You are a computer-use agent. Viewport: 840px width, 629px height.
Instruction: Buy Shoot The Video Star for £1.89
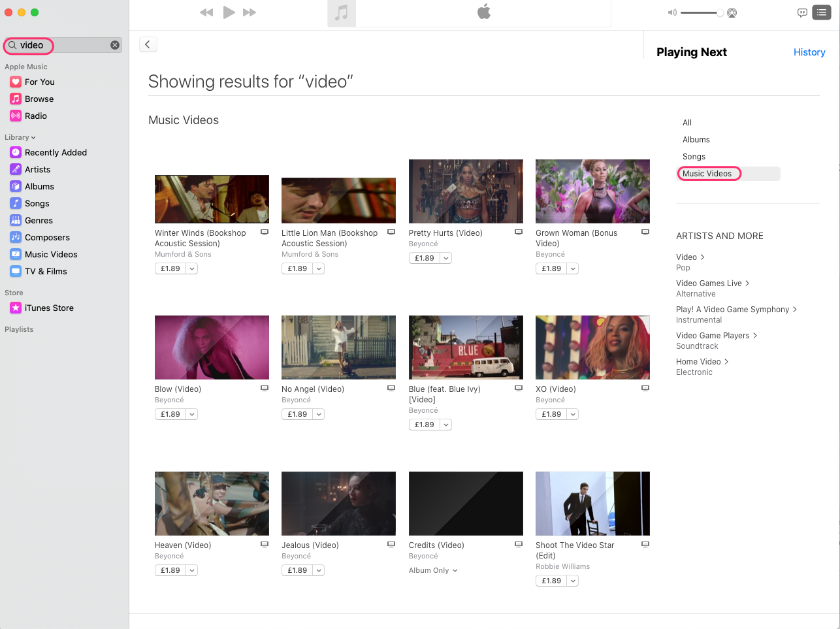(551, 581)
